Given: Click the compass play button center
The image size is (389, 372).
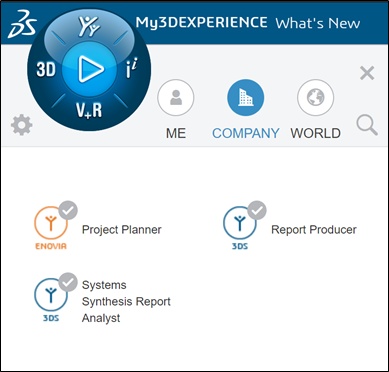Looking at the screenshot, I should click(89, 69).
